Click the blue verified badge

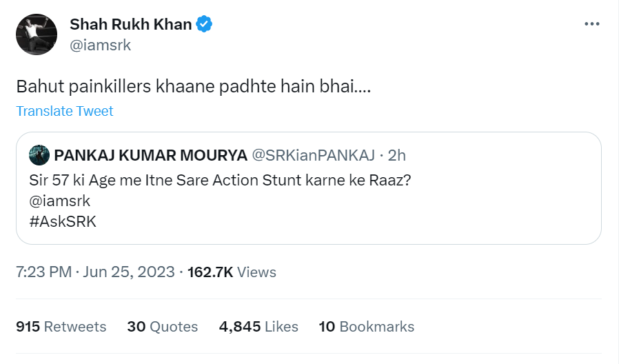204,25
